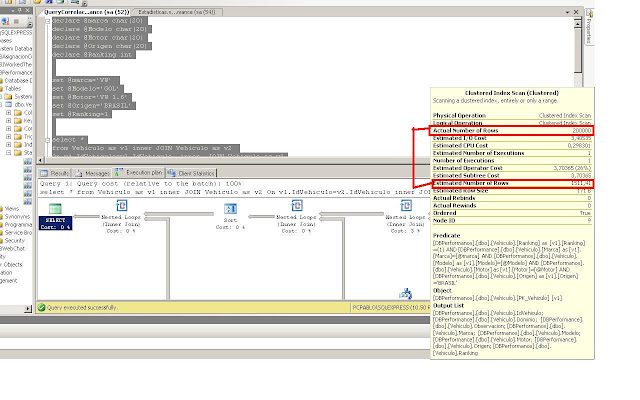
Task: Expand the Ind folder node
Action: coord(9,144)
